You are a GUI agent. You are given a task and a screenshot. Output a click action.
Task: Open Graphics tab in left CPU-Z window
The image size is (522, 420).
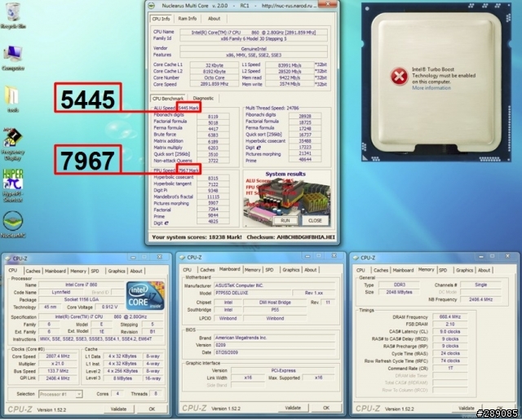pyautogui.click(x=117, y=272)
